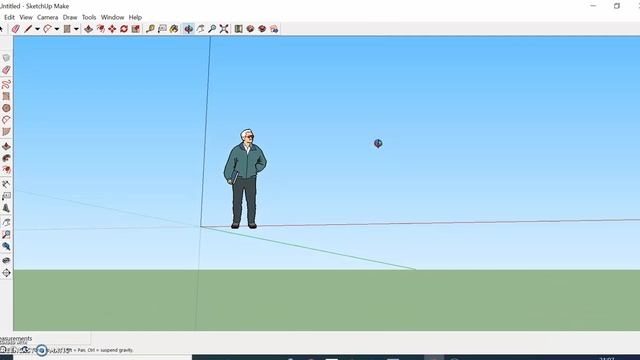The height and width of the screenshot is (360, 640).
Task: Open the Arc tool dropdown arrow
Action: (x=57, y=29)
